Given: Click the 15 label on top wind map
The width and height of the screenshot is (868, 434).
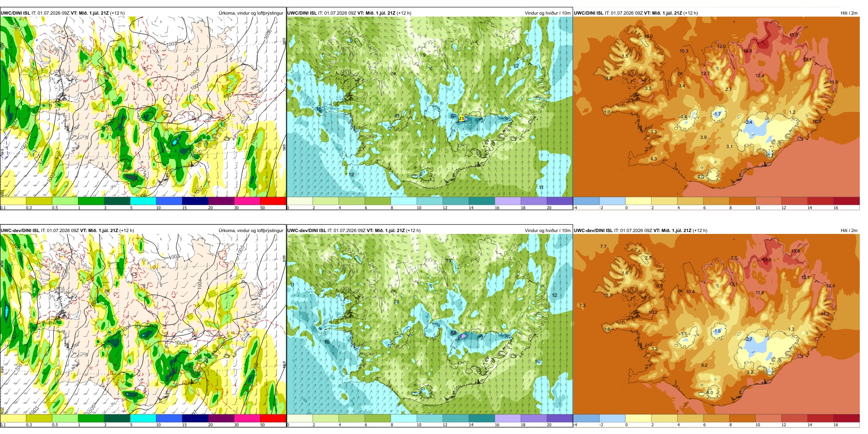Looking at the screenshot, I should 319,109.
